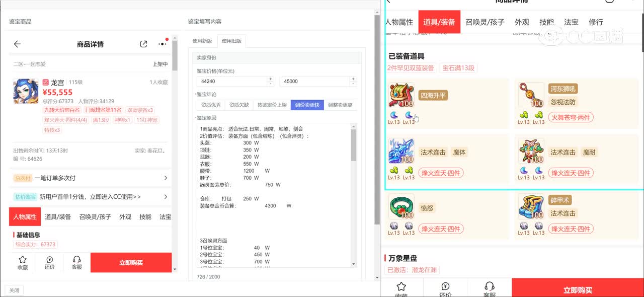Switch to the 使用新版 tab
644x297 pixels.
pyautogui.click(x=203, y=41)
